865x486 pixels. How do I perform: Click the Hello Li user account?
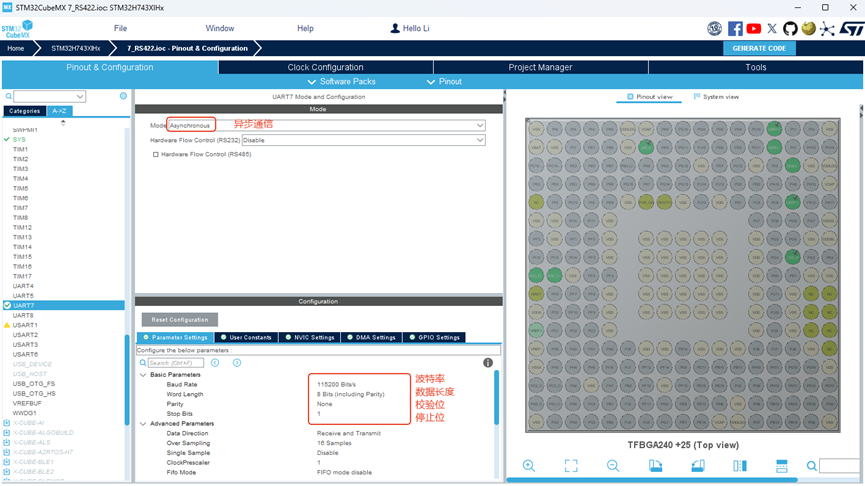tap(409, 28)
